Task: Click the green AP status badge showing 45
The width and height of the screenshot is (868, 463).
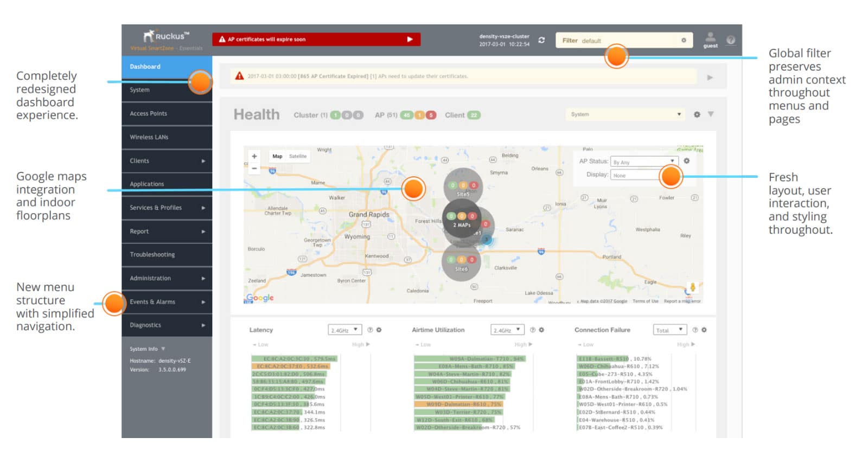Action: pos(407,115)
